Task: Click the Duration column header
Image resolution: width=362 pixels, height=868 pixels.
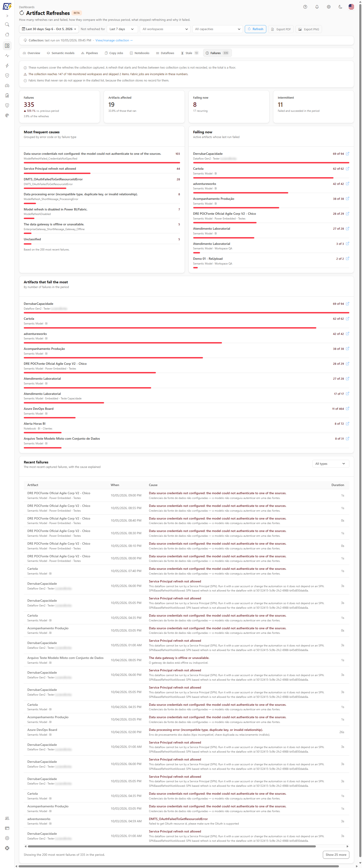Action: [x=337, y=485]
